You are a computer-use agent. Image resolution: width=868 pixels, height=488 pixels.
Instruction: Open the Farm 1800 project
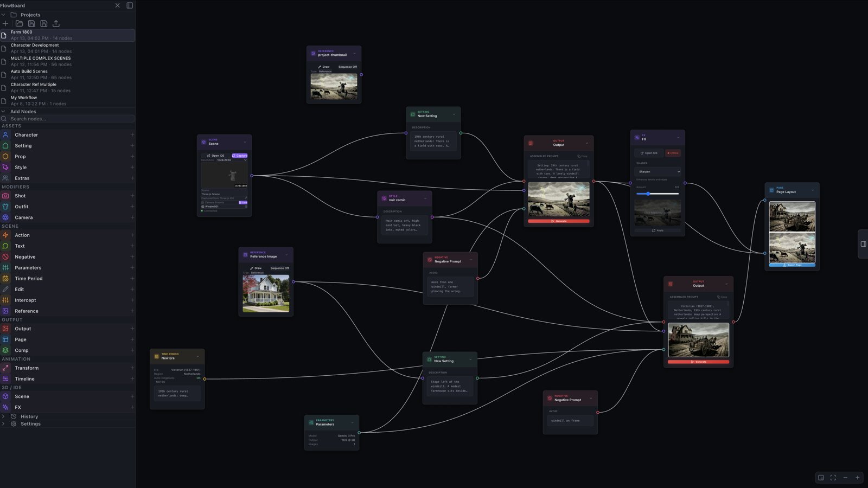click(67, 35)
